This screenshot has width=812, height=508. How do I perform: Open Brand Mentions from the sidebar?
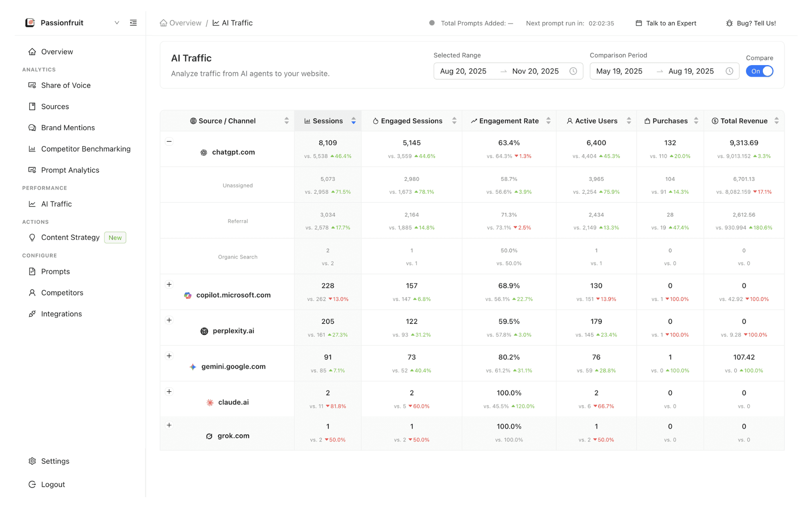[68, 127]
